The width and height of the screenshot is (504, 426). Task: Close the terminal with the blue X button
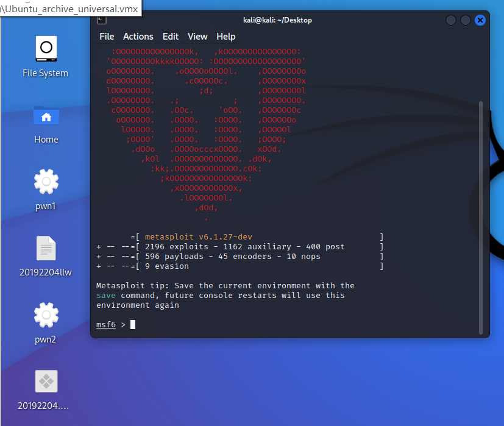[480, 20]
